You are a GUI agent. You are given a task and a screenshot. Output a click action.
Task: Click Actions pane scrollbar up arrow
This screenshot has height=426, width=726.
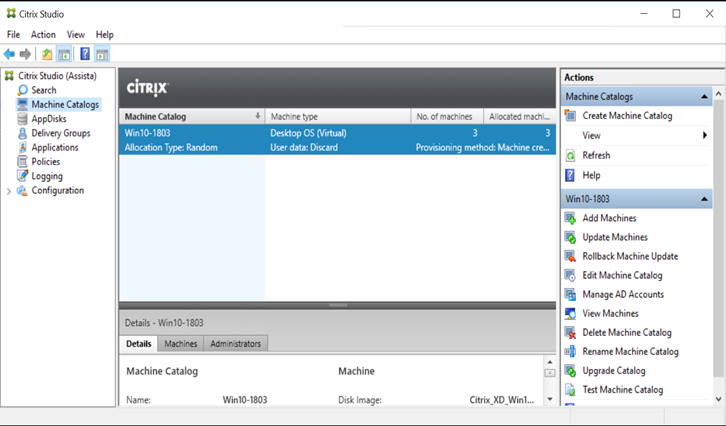tap(718, 94)
